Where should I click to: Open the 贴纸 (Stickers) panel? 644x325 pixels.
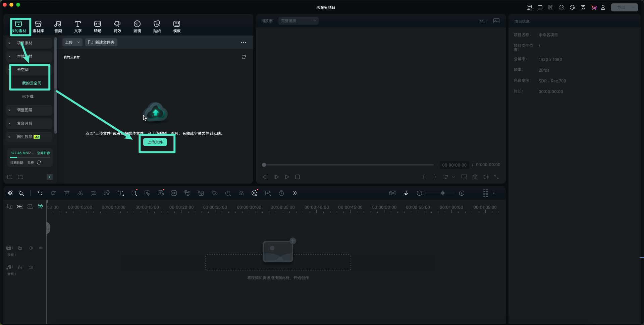pos(157,26)
